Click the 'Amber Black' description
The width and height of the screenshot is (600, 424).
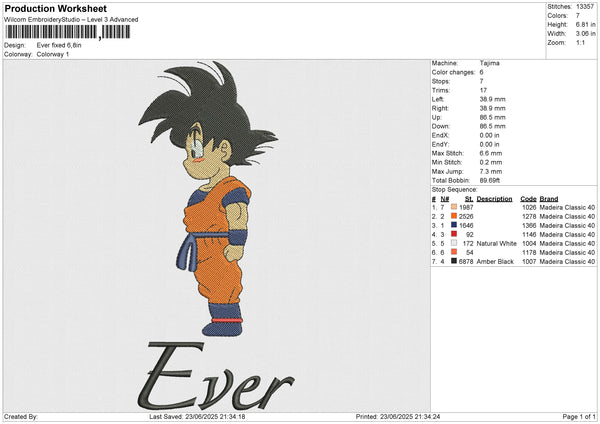pyautogui.click(x=495, y=262)
